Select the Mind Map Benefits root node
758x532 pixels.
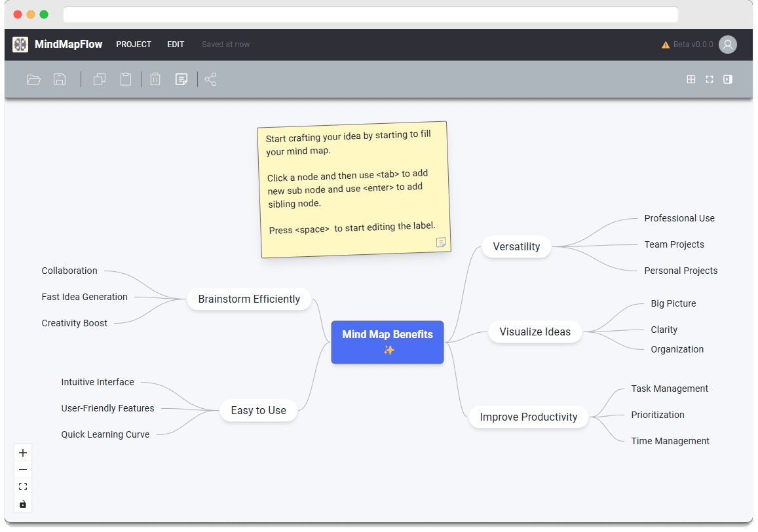(x=387, y=342)
